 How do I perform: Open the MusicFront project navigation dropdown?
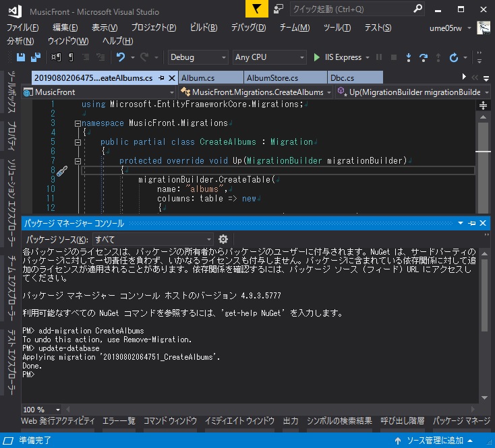tap(98, 92)
